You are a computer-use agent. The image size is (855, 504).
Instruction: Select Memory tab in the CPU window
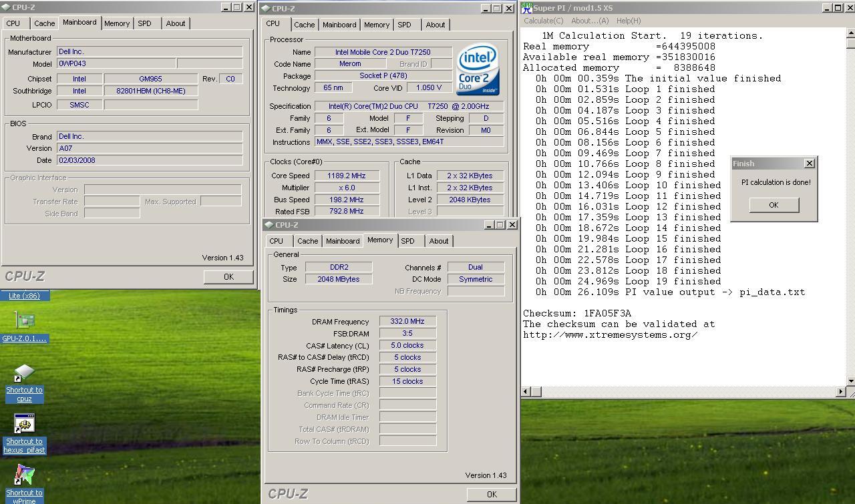(377, 25)
